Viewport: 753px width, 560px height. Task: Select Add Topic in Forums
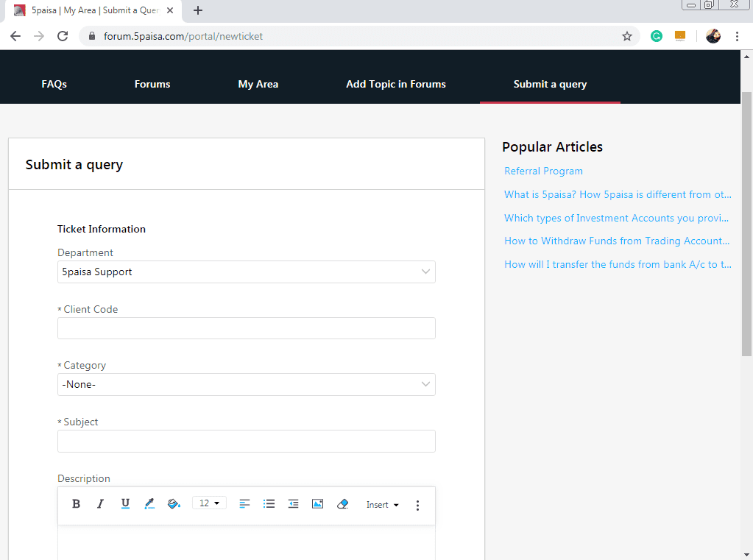point(396,84)
